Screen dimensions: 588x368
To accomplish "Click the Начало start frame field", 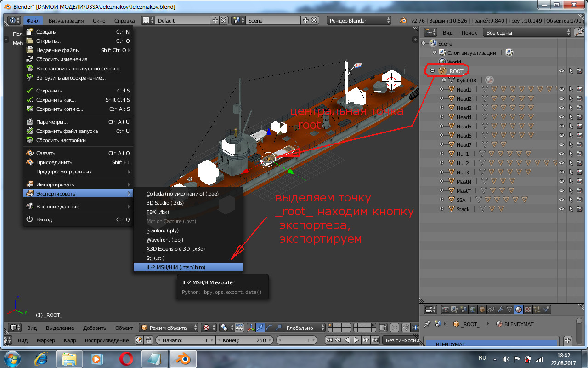I will pos(186,340).
